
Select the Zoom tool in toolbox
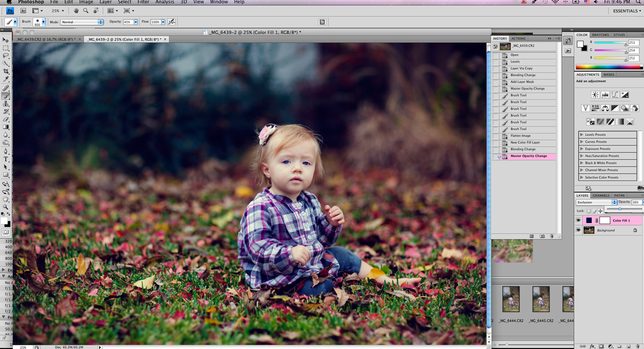[6, 206]
